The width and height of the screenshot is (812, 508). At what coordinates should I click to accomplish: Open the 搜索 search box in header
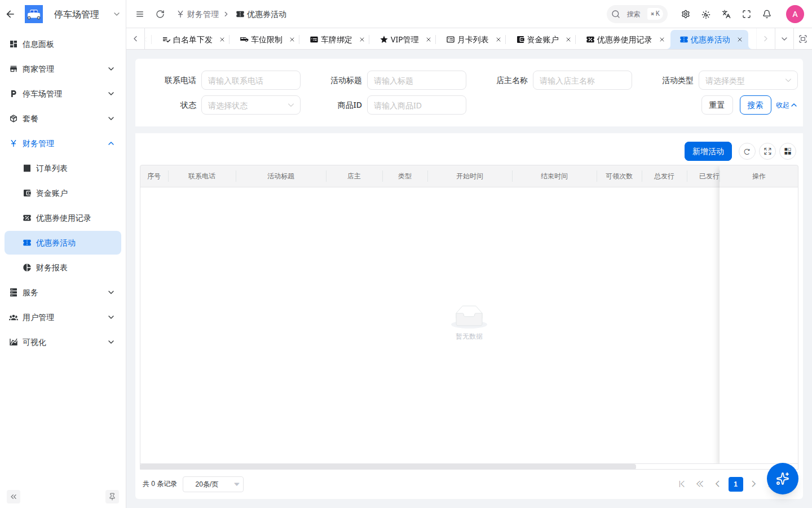pos(637,14)
